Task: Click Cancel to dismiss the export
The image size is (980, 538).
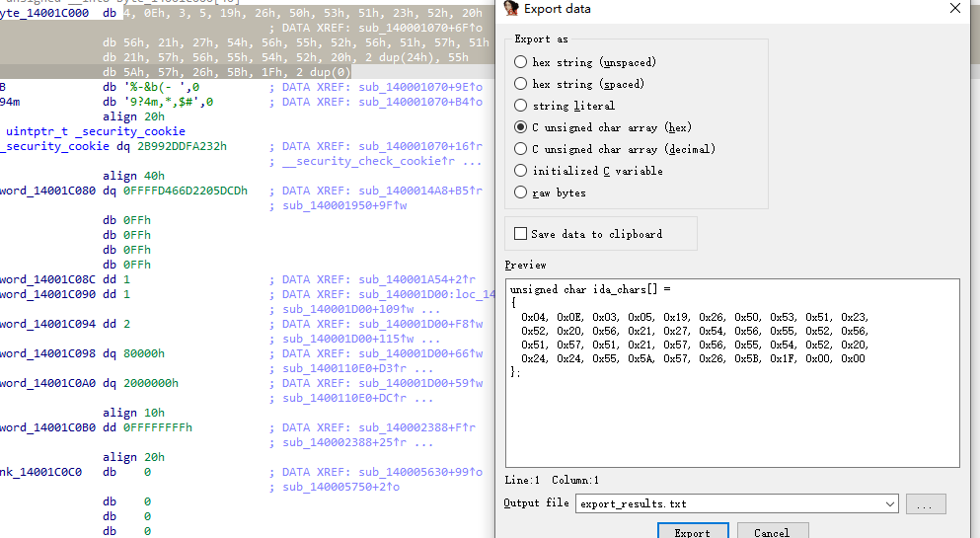Action: [x=771, y=532]
